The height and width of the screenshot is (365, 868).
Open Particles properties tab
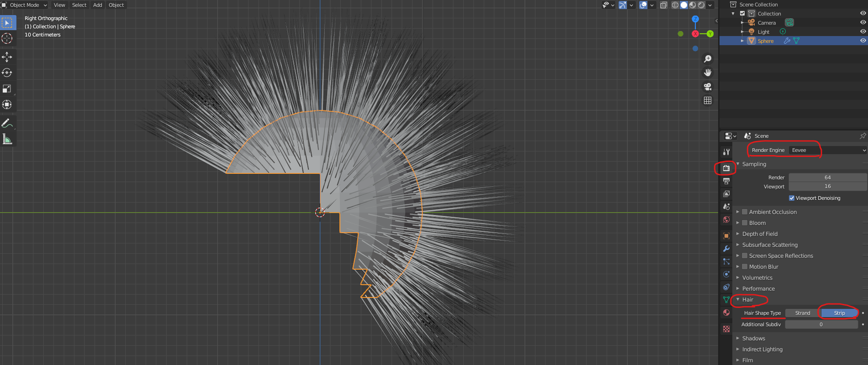726,261
